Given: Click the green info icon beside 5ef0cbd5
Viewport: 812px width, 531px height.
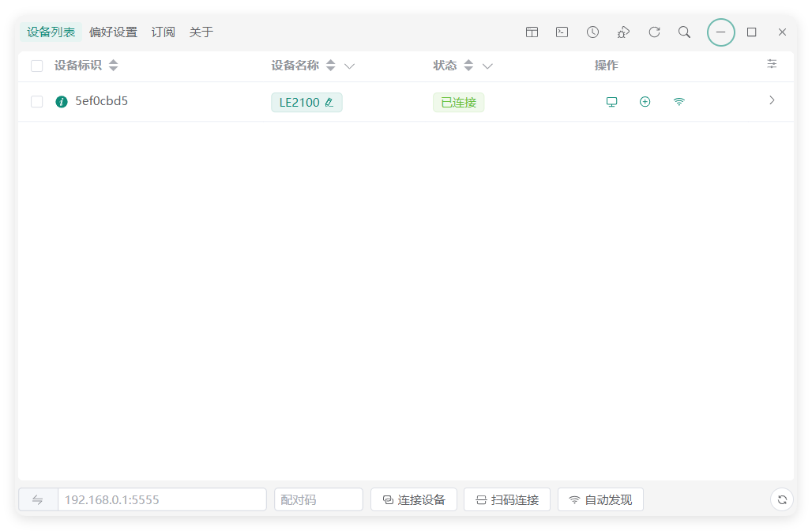Looking at the screenshot, I should click(x=62, y=101).
